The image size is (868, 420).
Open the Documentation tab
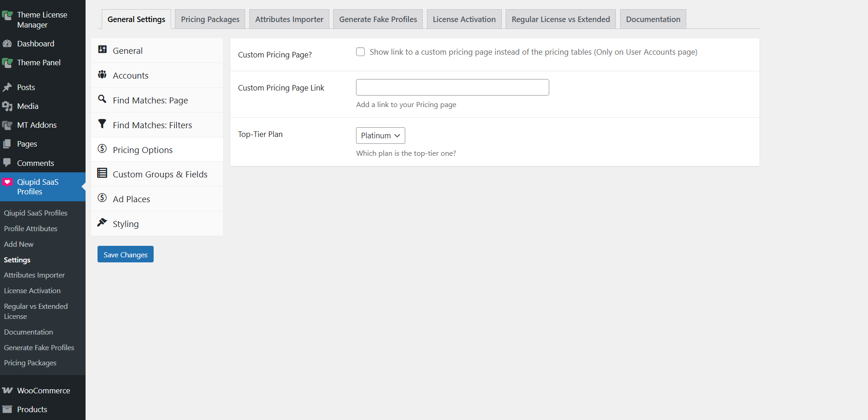point(653,19)
